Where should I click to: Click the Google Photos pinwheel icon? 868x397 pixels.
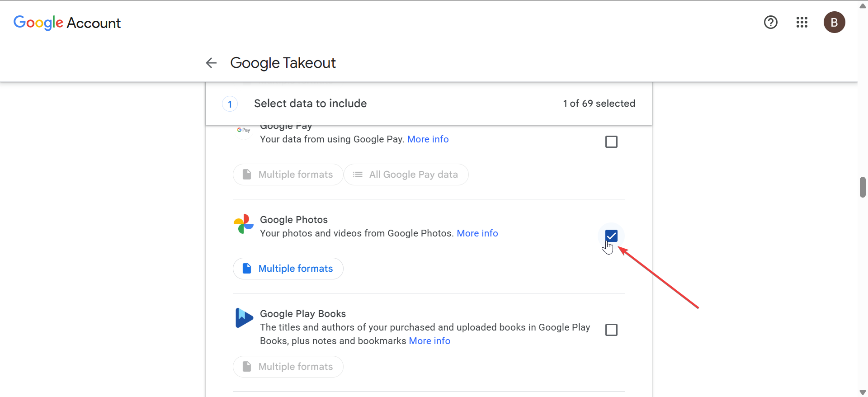point(243,224)
